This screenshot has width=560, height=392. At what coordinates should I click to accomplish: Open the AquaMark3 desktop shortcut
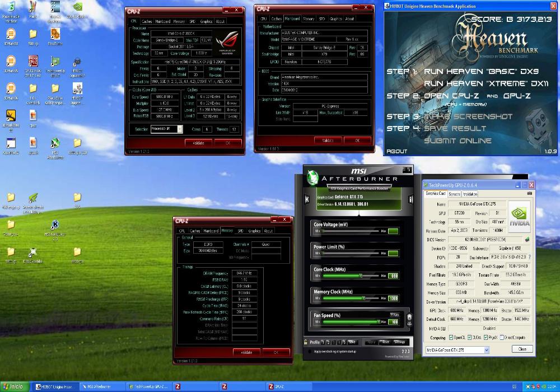tap(11, 143)
